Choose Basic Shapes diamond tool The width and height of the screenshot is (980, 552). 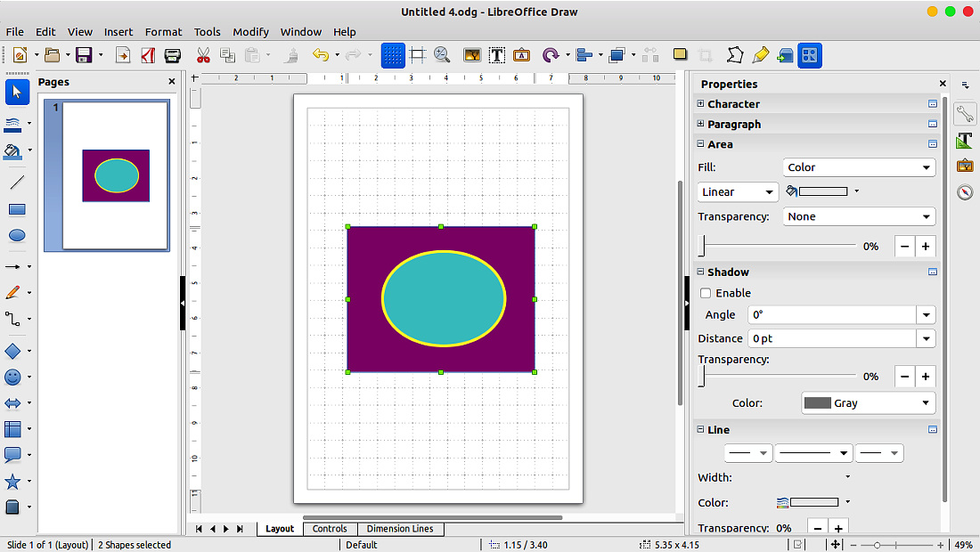point(13,351)
